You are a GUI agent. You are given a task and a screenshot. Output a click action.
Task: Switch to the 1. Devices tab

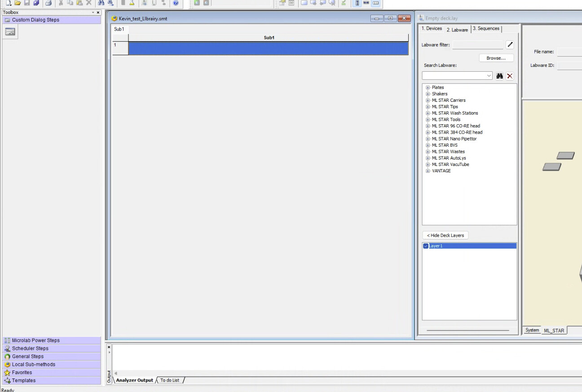(431, 29)
